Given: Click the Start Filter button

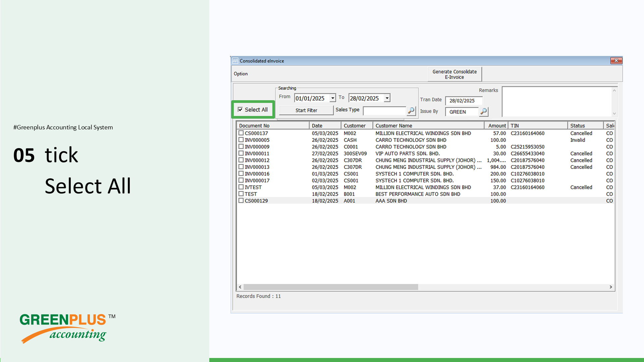Looking at the screenshot, I should coord(306,110).
